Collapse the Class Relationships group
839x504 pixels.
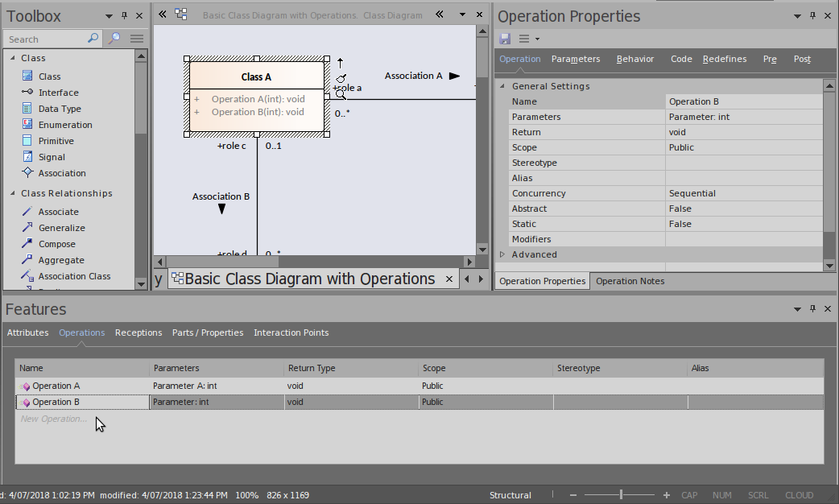click(13, 193)
